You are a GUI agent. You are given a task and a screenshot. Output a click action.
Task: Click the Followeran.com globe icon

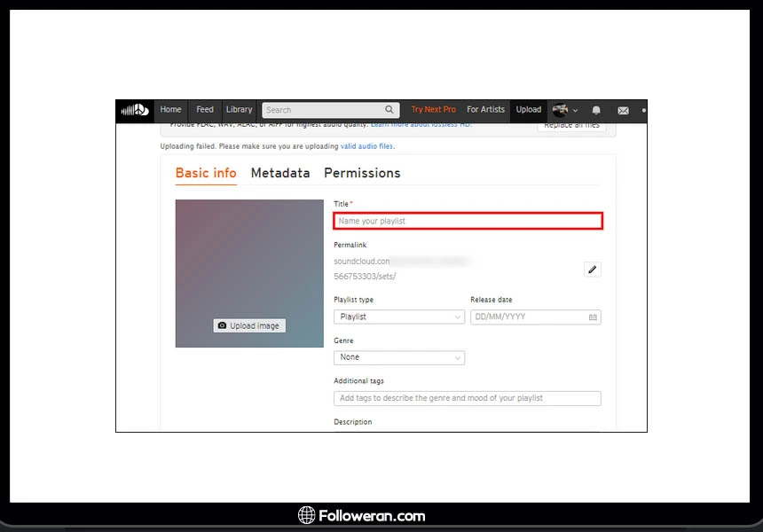point(307,515)
